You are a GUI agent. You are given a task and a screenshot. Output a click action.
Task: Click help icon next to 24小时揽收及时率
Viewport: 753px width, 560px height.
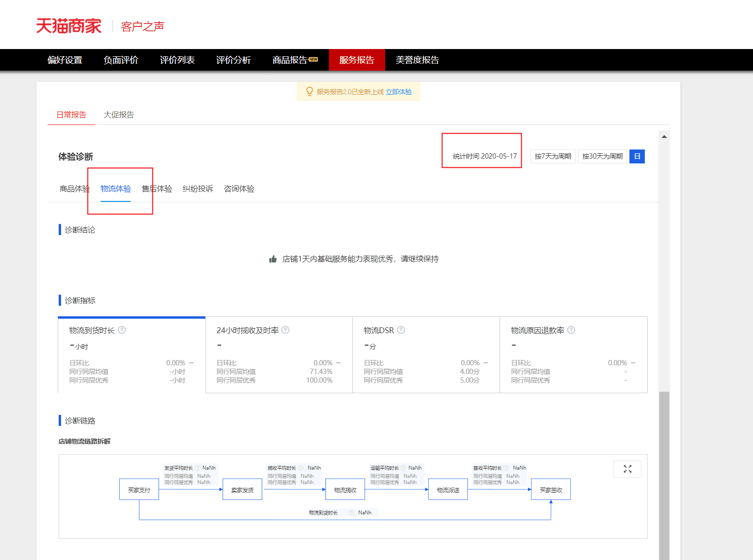tap(286, 330)
